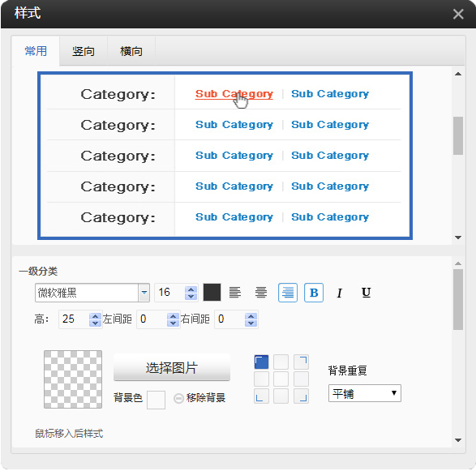Click the 选择图片 button
Image resolution: width=476 pixels, height=471 pixels.
(x=172, y=367)
